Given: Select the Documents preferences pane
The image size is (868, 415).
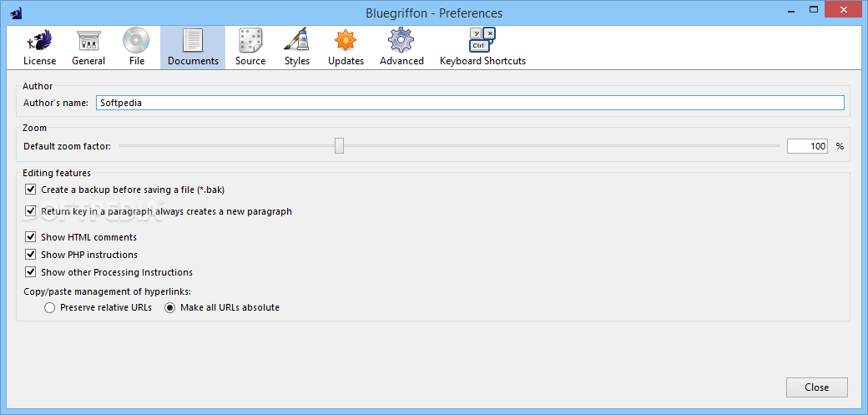Looking at the screenshot, I should click(x=193, y=48).
